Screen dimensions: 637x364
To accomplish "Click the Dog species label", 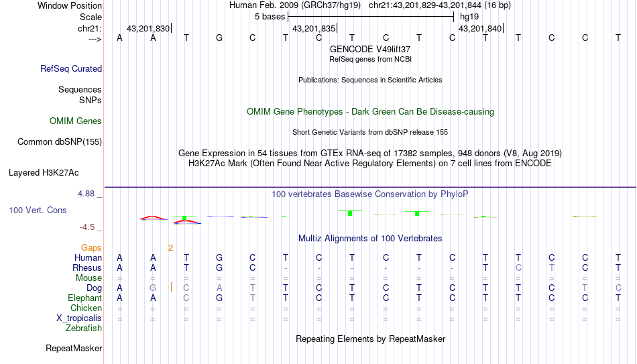I will (94, 288).
